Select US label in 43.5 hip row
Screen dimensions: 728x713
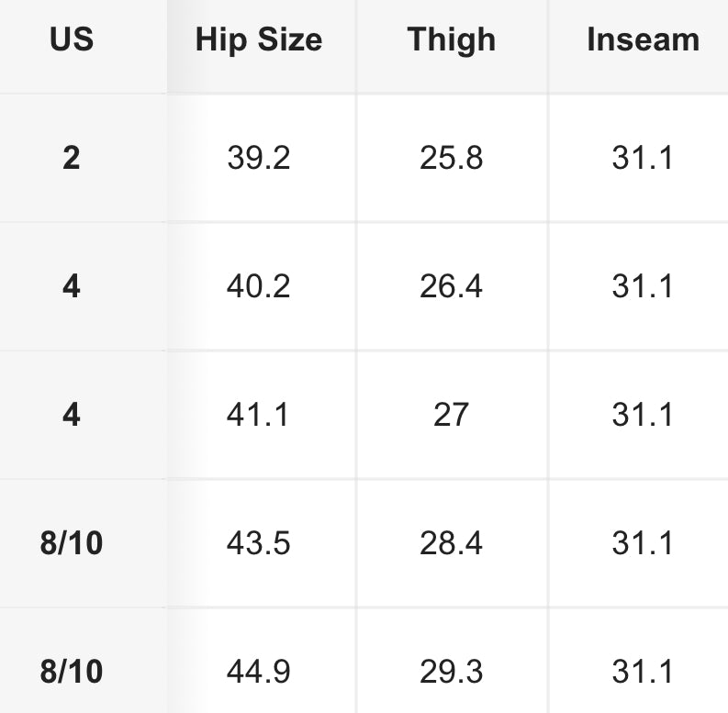pos(72,543)
